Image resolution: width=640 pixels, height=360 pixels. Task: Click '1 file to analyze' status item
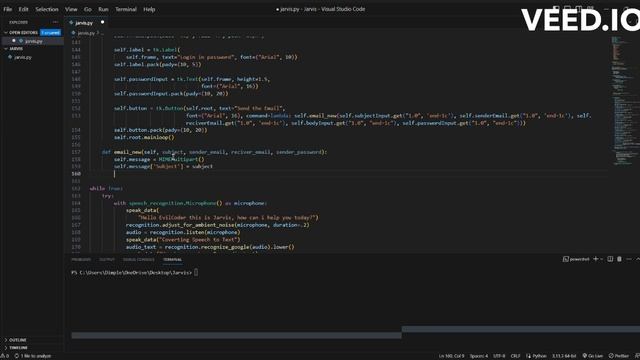(x=33, y=356)
